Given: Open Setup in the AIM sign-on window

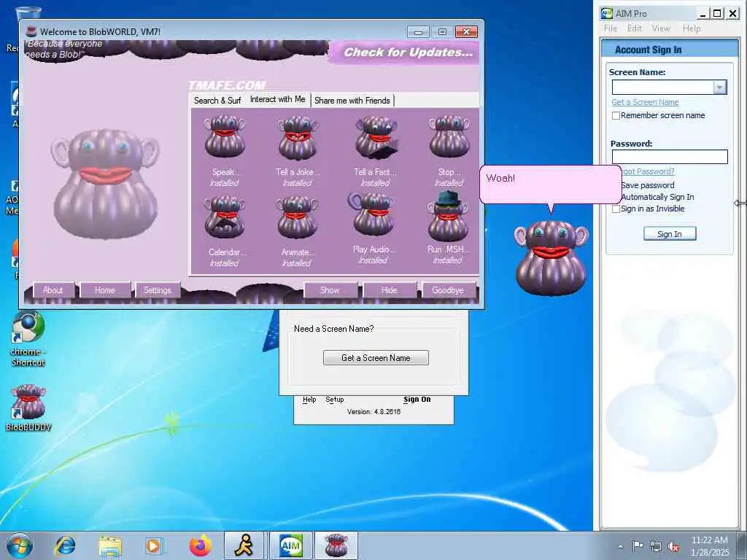Looking at the screenshot, I should pos(334,400).
